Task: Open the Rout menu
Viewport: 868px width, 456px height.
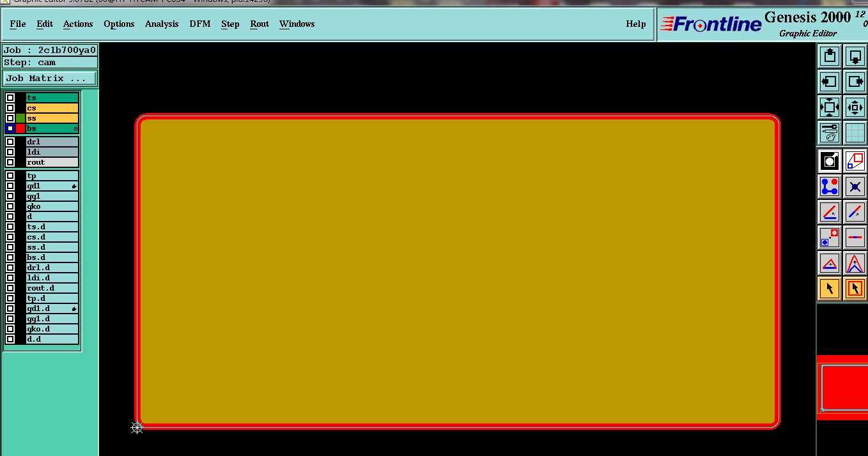Action: pos(260,24)
